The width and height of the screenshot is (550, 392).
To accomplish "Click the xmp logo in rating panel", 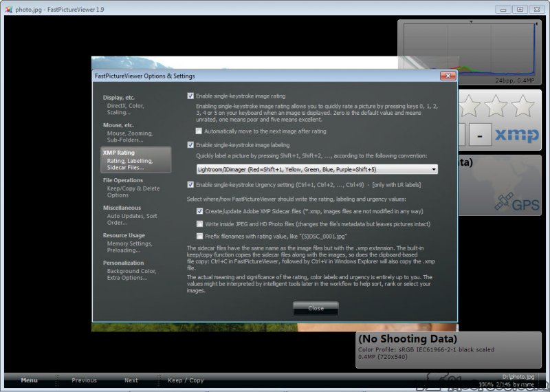I will [517, 135].
